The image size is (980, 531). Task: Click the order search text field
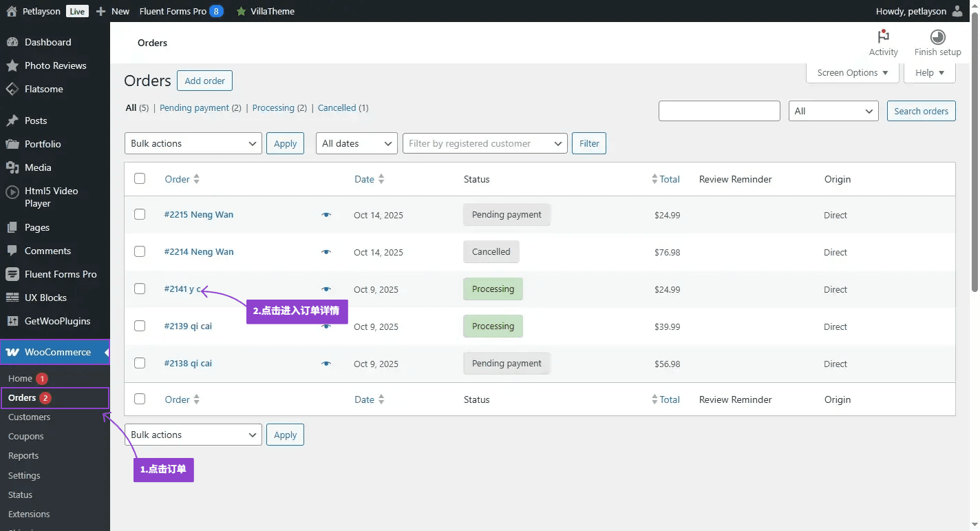click(718, 111)
